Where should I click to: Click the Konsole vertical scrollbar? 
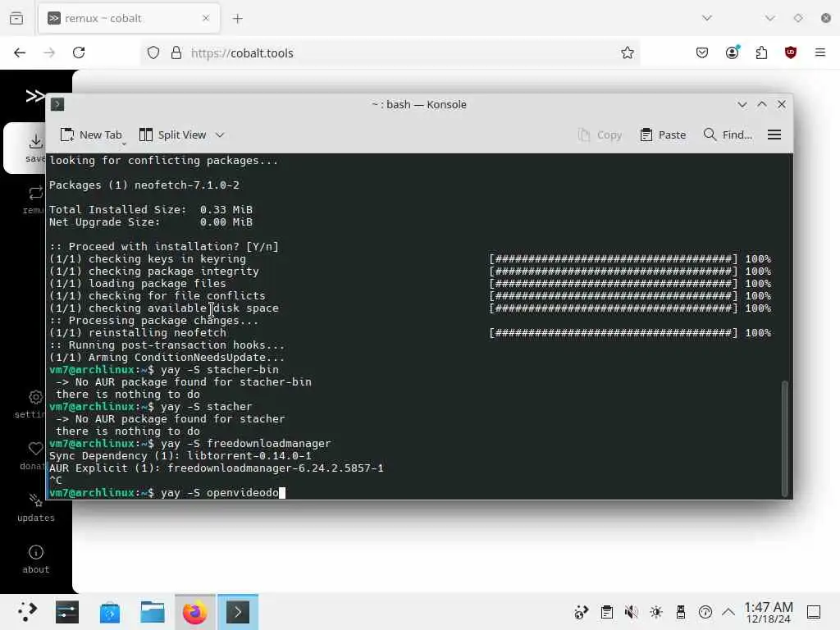(785, 438)
